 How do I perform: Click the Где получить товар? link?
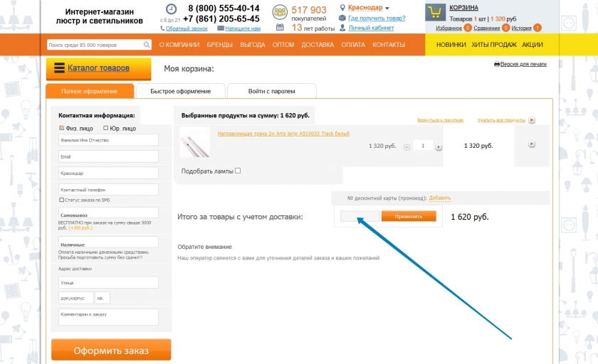pos(377,18)
